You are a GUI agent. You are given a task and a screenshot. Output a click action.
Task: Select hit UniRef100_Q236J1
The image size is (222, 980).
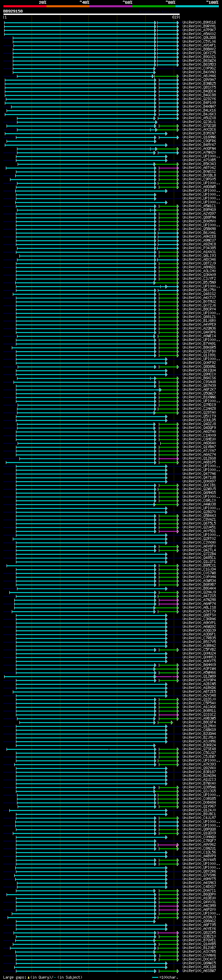click(199, 122)
